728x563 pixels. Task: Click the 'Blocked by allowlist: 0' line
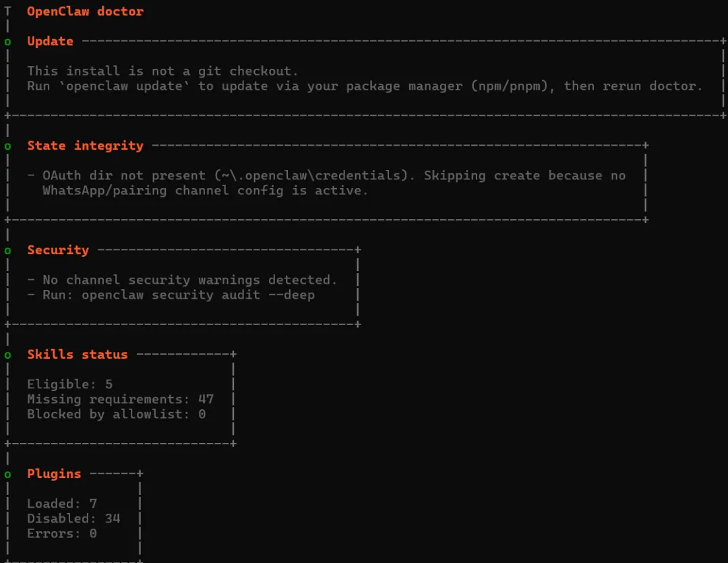click(117, 415)
